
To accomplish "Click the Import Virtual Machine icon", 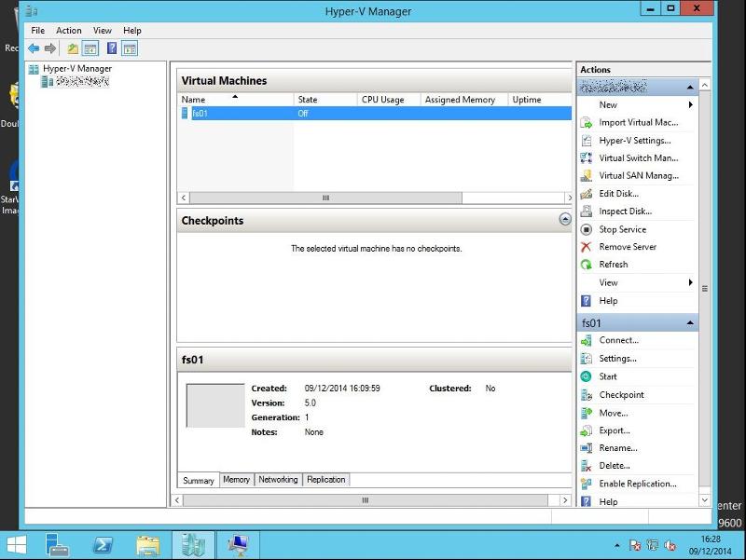I will 587,123.
